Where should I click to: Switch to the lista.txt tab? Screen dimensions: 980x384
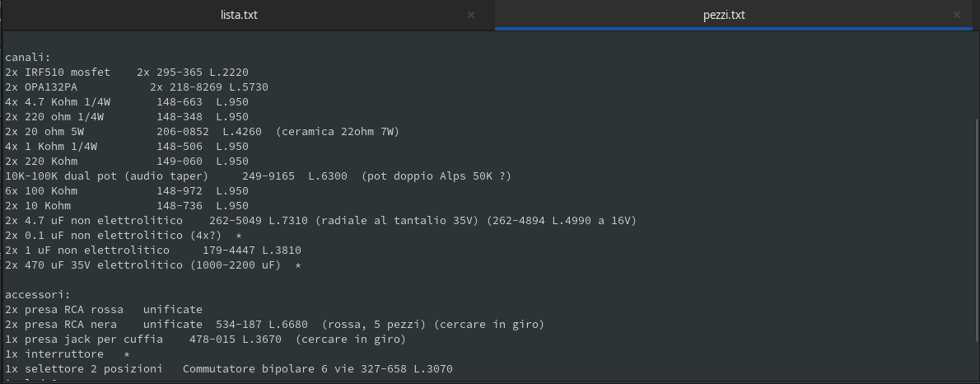coord(239,15)
